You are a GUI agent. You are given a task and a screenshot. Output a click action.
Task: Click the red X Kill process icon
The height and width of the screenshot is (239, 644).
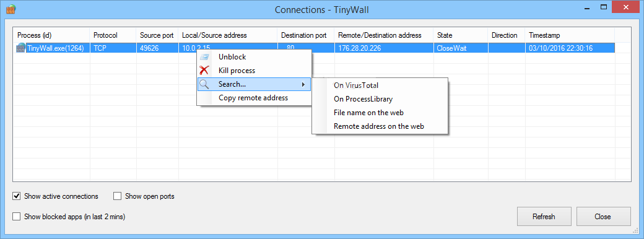204,71
